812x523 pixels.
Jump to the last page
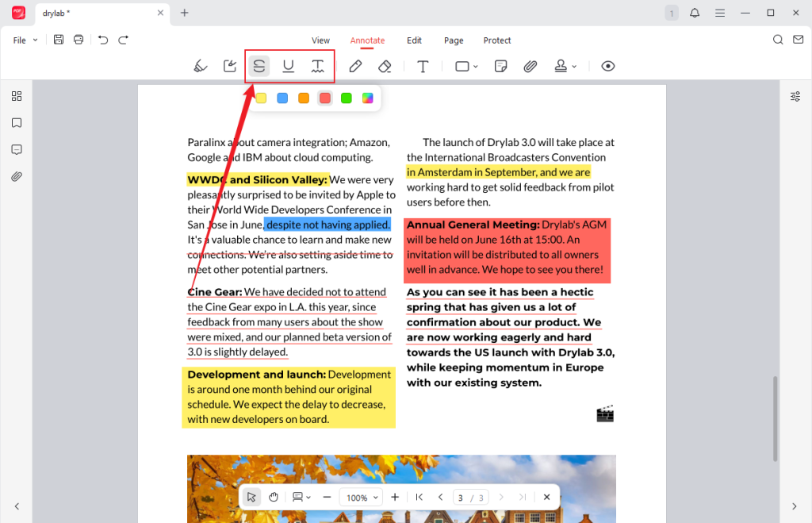(x=523, y=497)
